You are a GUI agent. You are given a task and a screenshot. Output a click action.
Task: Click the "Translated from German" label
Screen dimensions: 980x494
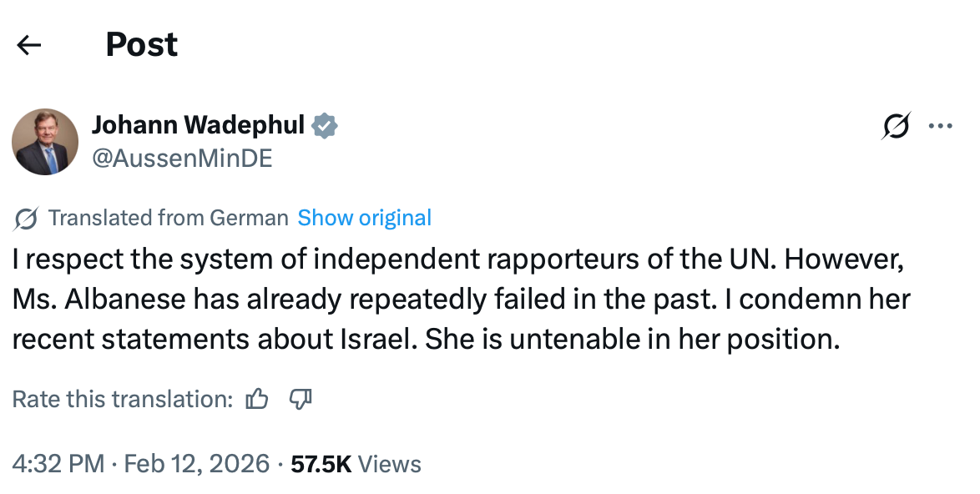[x=168, y=219]
